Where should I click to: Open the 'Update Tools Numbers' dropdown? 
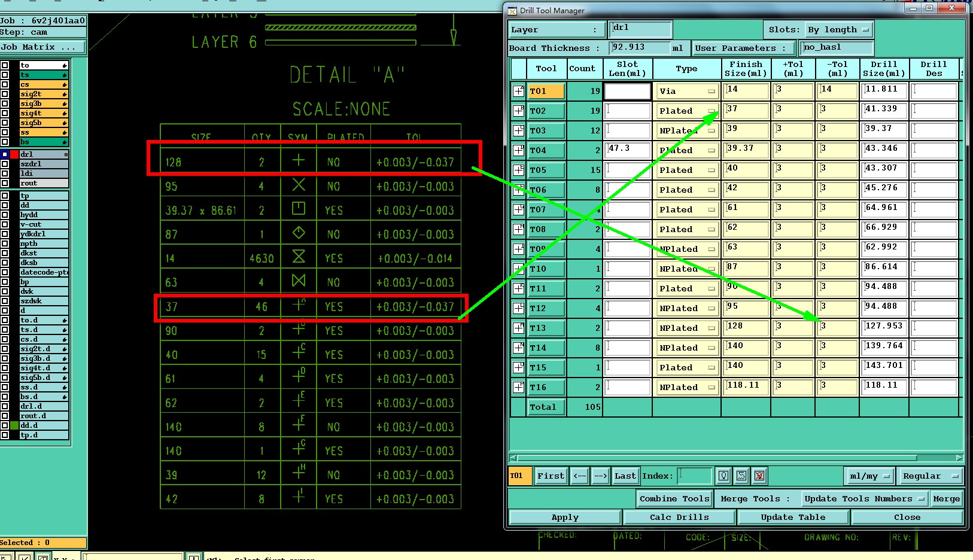[x=865, y=498]
